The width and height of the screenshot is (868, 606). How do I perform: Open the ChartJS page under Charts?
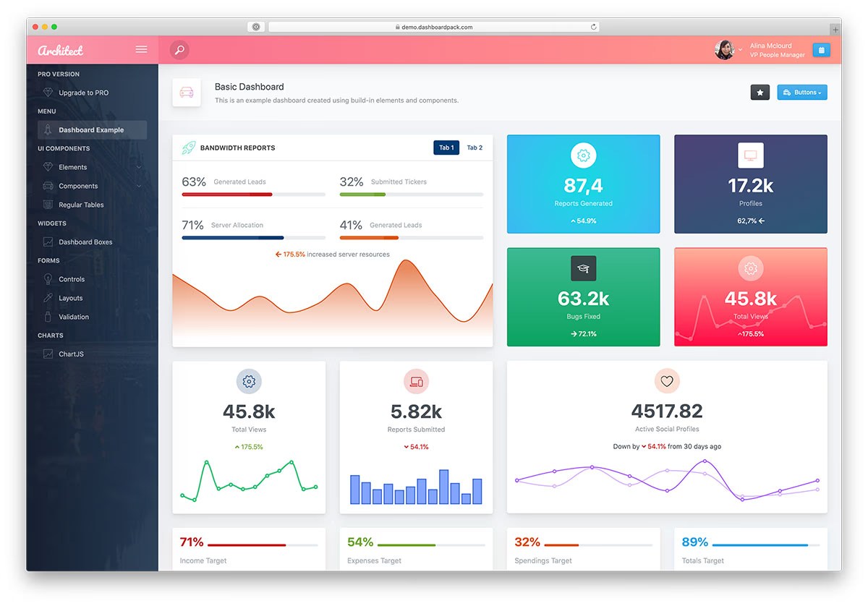click(72, 354)
